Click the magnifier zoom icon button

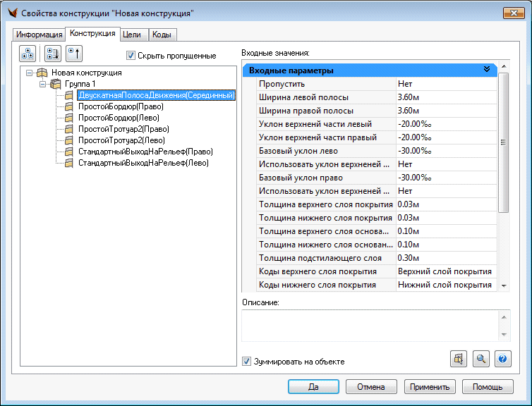(x=480, y=359)
